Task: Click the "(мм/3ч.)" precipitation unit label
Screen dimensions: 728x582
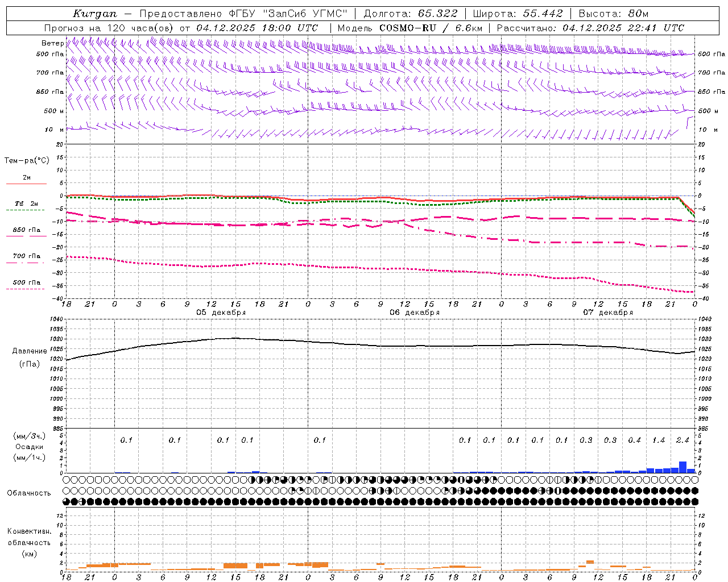Action: (x=30, y=436)
